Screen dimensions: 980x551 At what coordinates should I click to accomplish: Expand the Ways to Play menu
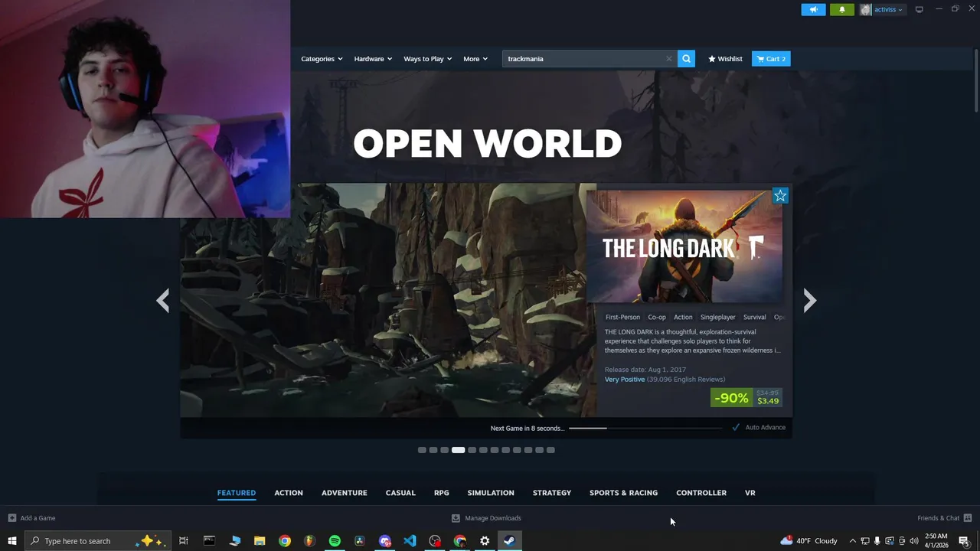(427, 59)
